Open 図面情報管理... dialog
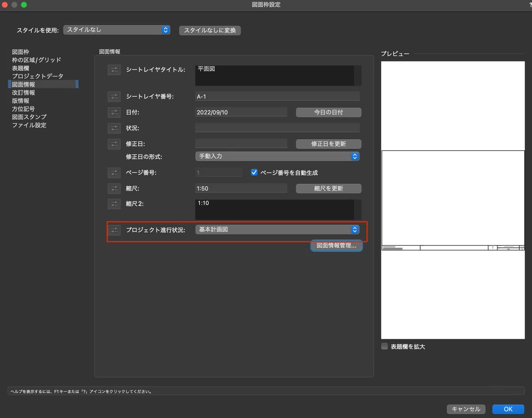The height and width of the screenshot is (418, 532). [x=336, y=245]
